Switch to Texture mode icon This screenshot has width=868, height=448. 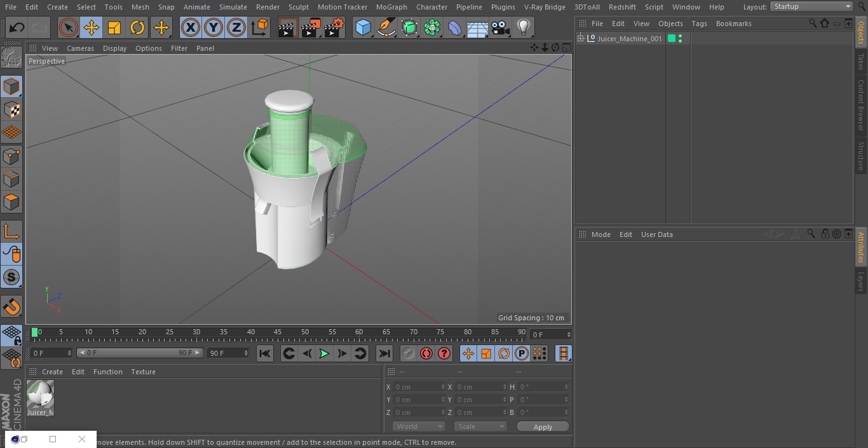coord(11,109)
